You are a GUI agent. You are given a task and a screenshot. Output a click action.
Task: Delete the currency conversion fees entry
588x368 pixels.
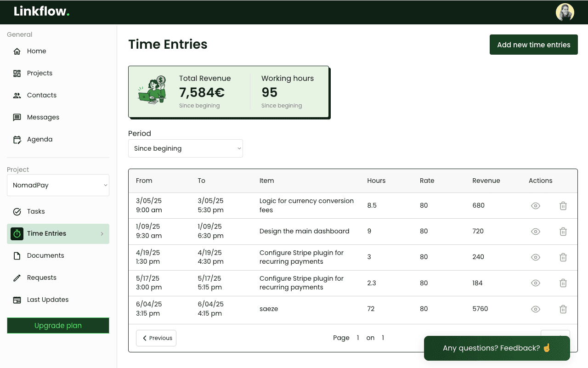click(x=563, y=206)
